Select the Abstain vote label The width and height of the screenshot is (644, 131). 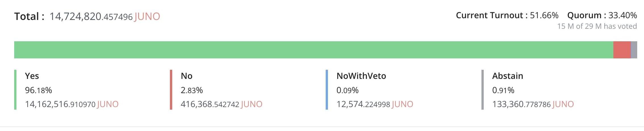click(508, 76)
